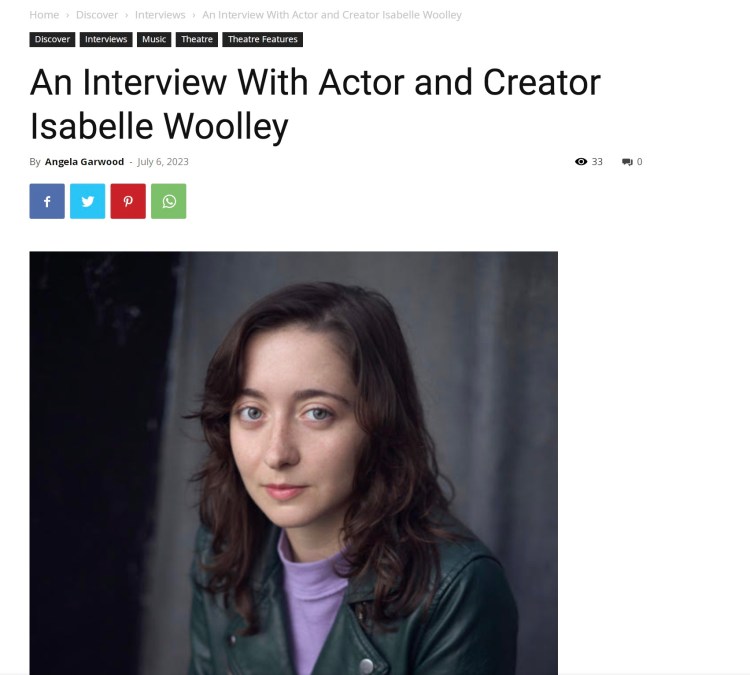
Task: Open the Home breadcrumb link
Action: click(44, 15)
